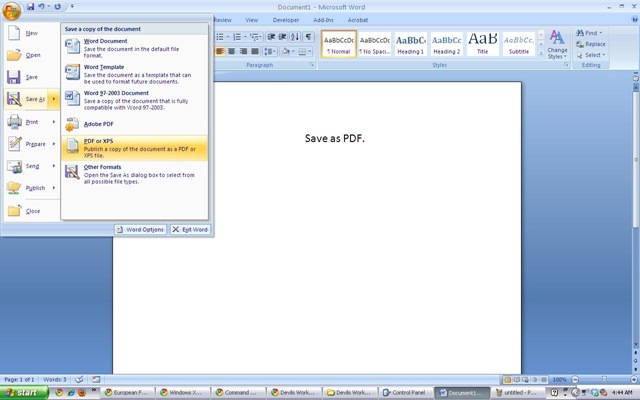This screenshot has height=400, width=640.
Task: Expand the Print submenu arrow
Action: (x=53, y=122)
